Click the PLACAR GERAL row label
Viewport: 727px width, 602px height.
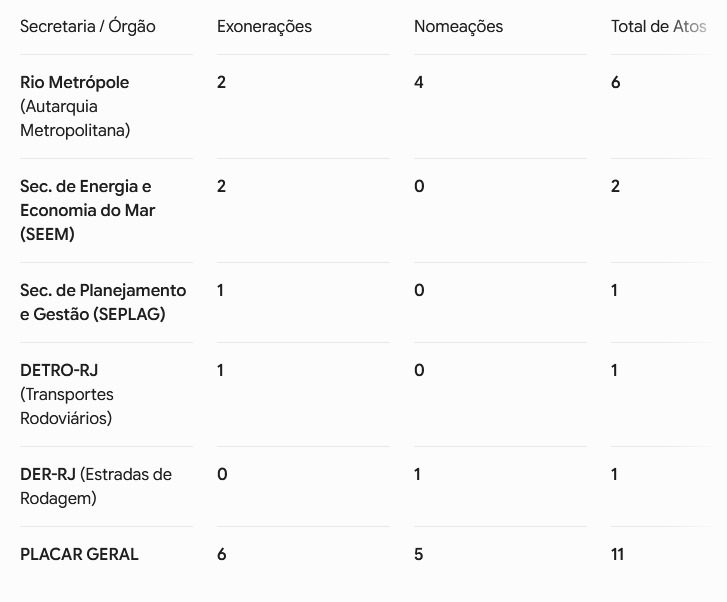[x=79, y=554]
